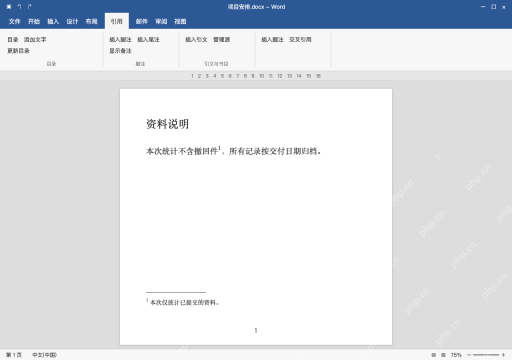
Task: Click the redo arrow in title bar
Action: click(30, 7)
